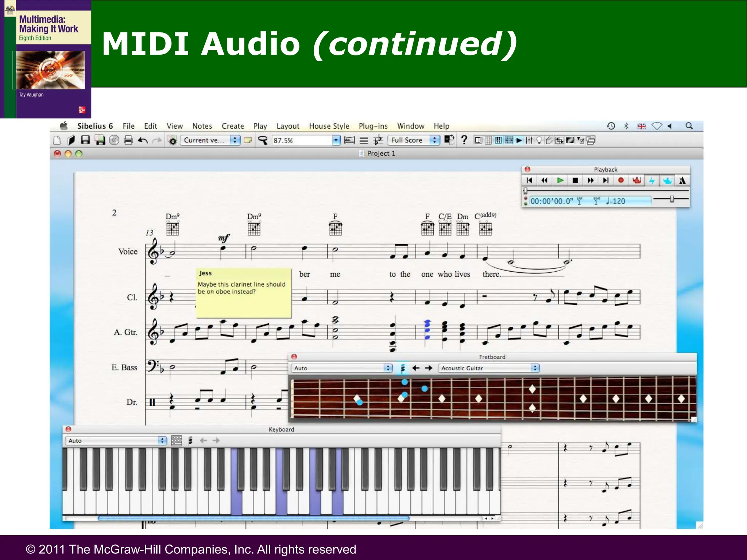Click the Save version icon
This screenshot has width=747, height=560.
click(100, 140)
